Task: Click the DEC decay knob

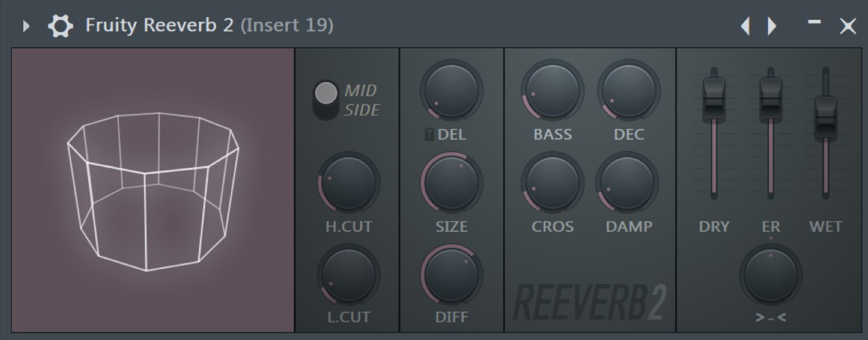Action: (x=629, y=90)
